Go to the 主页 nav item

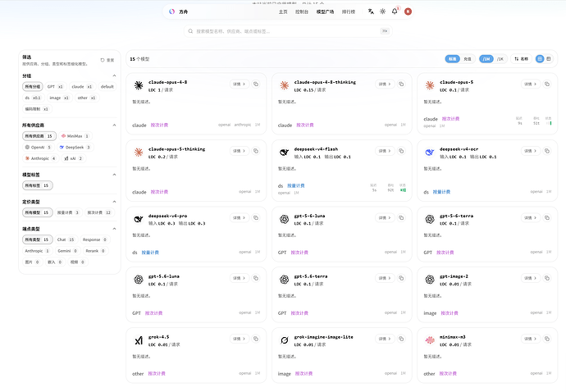pyautogui.click(x=283, y=12)
